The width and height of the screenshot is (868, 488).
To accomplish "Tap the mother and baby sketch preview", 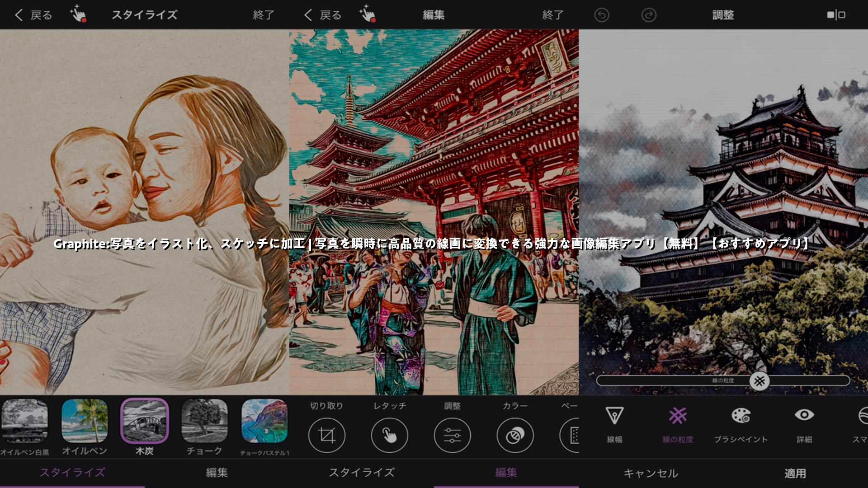I will [145, 212].
